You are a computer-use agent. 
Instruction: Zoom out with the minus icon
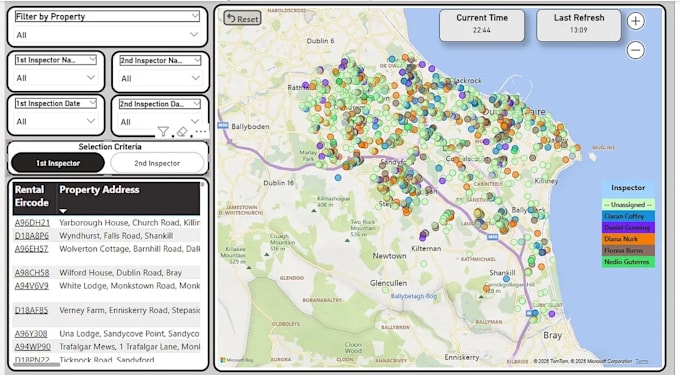[635, 50]
